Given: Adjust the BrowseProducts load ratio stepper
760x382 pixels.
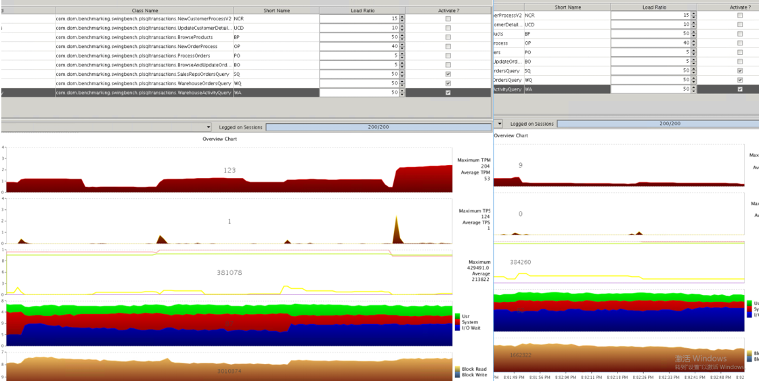Looking at the screenshot, I should [x=402, y=37].
